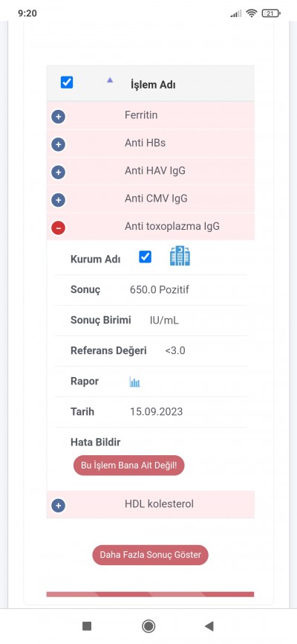The height and width of the screenshot is (644, 297).
Task: Click the sort triangle beside İşlem Adı
Action: tap(110, 80)
